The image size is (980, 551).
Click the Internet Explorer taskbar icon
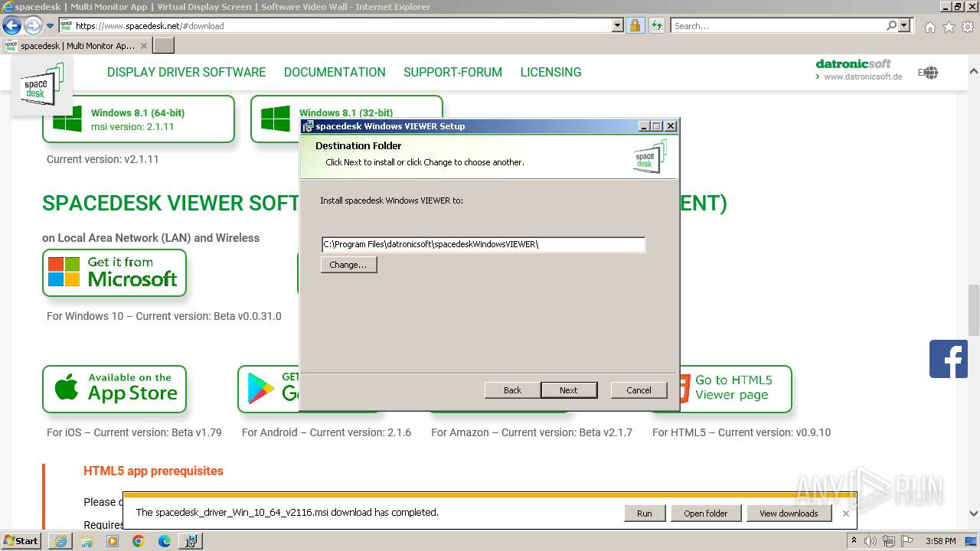60,541
